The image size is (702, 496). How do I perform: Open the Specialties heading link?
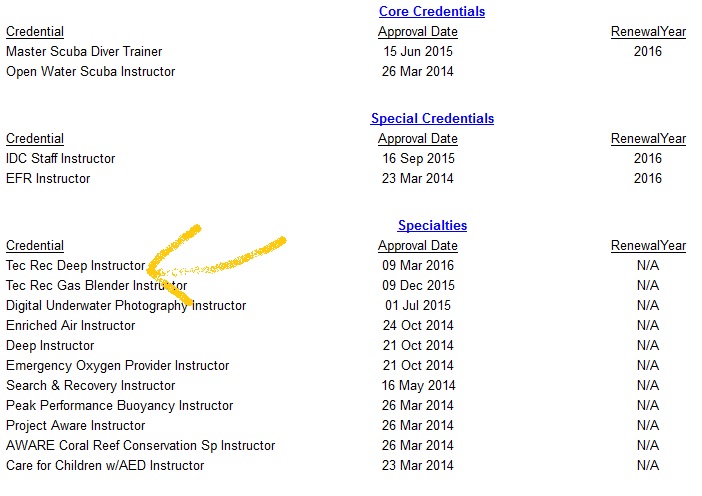click(432, 225)
